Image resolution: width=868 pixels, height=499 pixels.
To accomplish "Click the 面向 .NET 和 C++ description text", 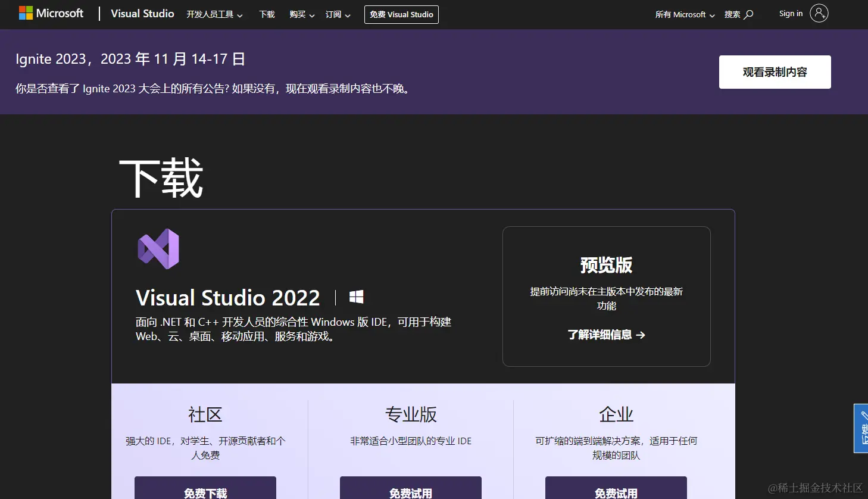I will (x=294, y=329).
